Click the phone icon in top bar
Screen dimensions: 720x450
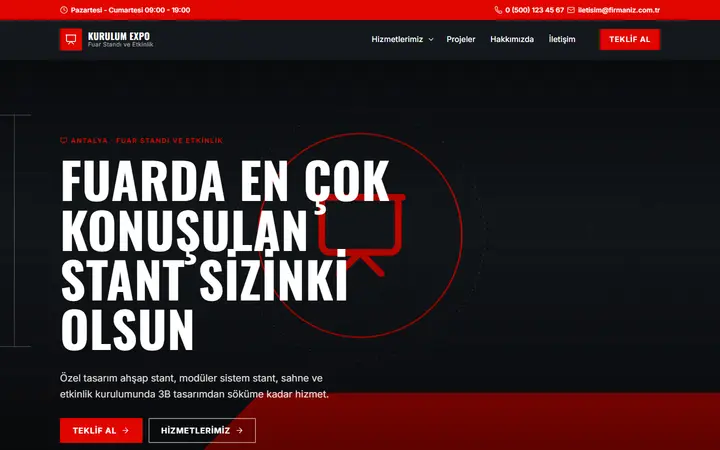click(x=498, y=10)
